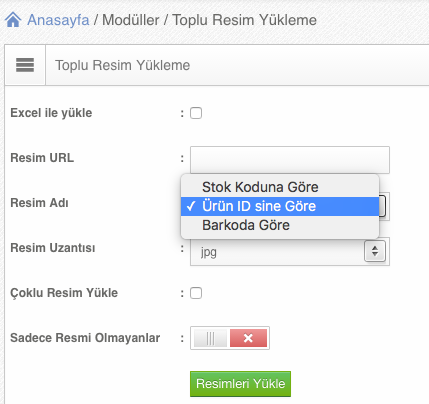Click the Resimleri Yükle button
The height and width of the screenshot is (404, 429).
click(240, 384)
